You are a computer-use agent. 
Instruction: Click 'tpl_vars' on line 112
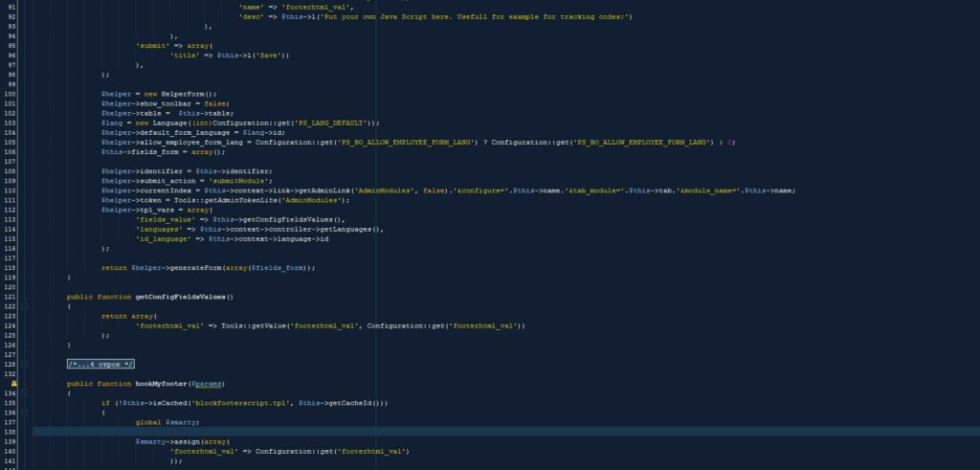(156, 210)
